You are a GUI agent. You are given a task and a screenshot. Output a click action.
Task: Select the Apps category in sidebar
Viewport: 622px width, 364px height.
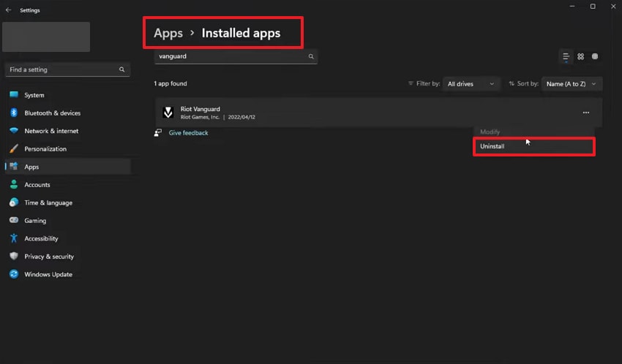click(x=68, y=167)
